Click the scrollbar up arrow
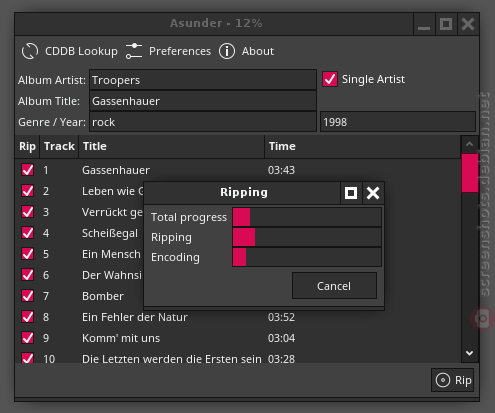This screenshot has width=495, height=413. [x=470, y=144]
